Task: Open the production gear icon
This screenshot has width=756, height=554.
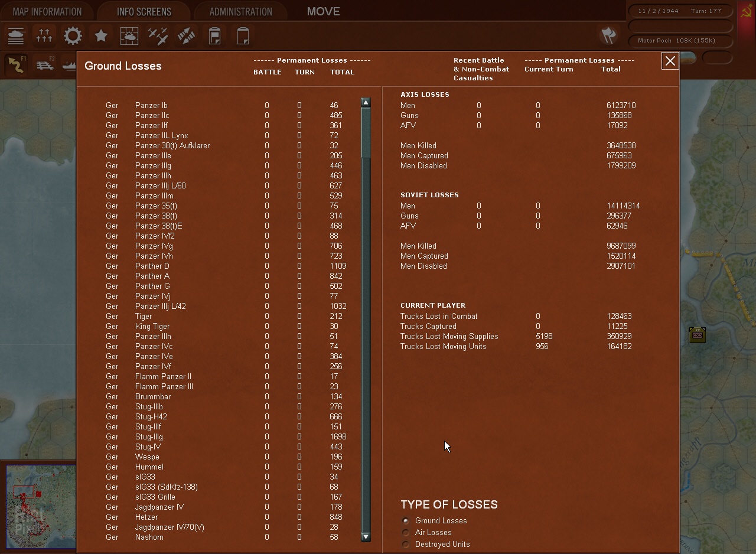Action: coord(73,36)
